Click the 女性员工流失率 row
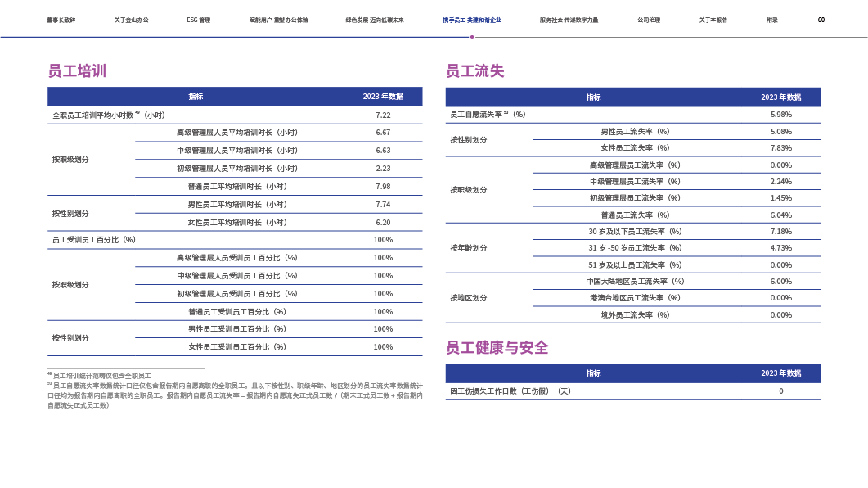Viewport: 868px width, 488px height. pyautogui.click(x=635, y=148)
